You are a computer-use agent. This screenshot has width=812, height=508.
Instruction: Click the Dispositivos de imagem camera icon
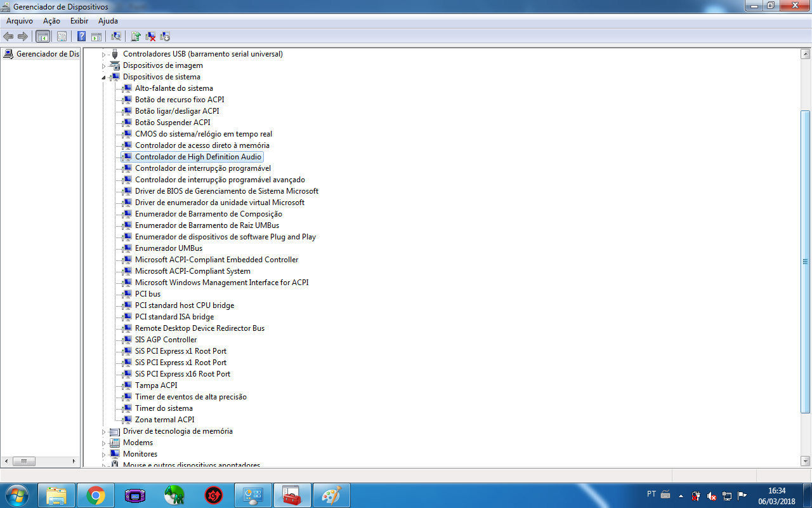[x=115, y=65]
